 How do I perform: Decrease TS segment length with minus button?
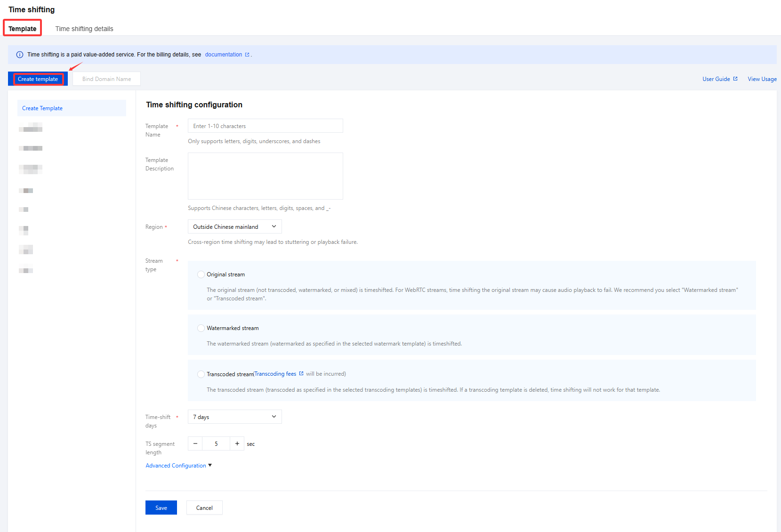click(195, 443)
